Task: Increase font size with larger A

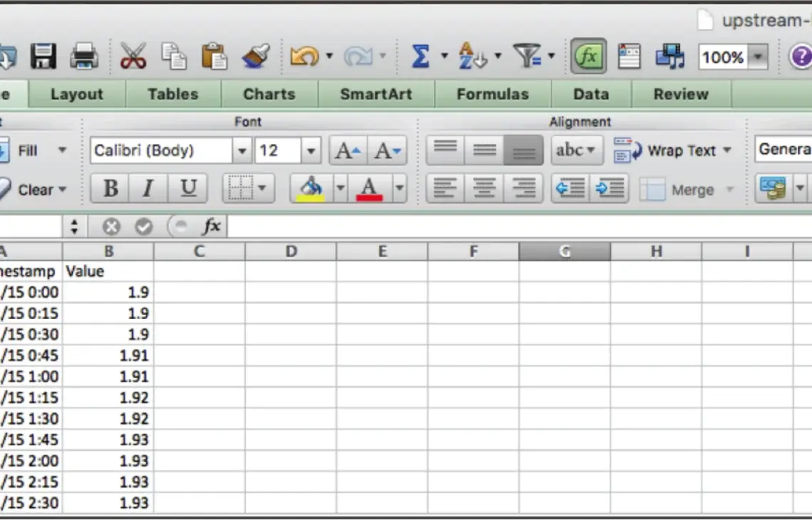Action: coord(348,151)
